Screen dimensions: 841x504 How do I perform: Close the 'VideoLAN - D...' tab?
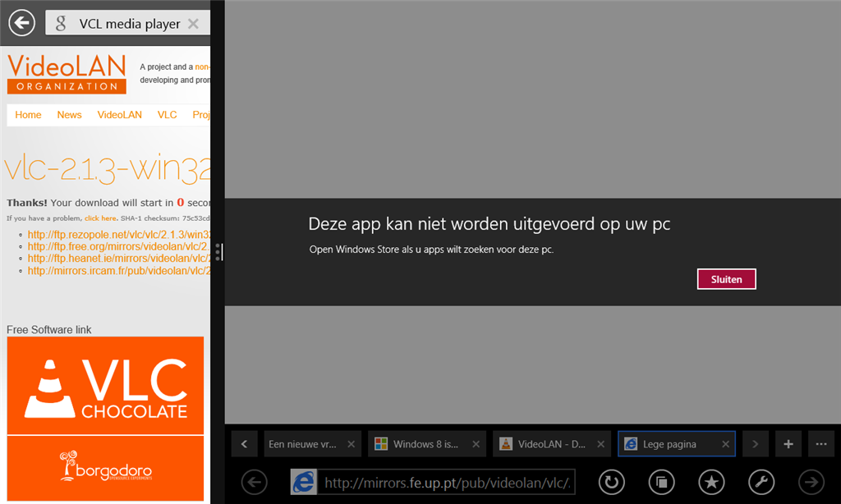[600, 444]
